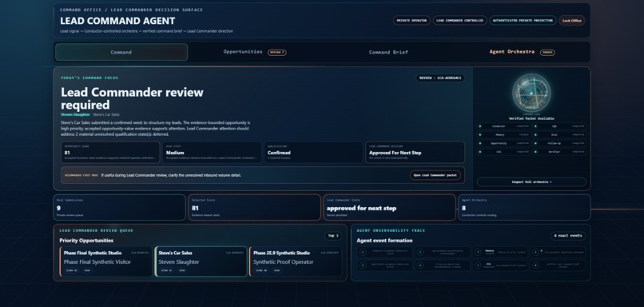Screen dimensions: 644x307
Task: Click the green status dot beside Verifier
Action: click(x=535, y=152)
